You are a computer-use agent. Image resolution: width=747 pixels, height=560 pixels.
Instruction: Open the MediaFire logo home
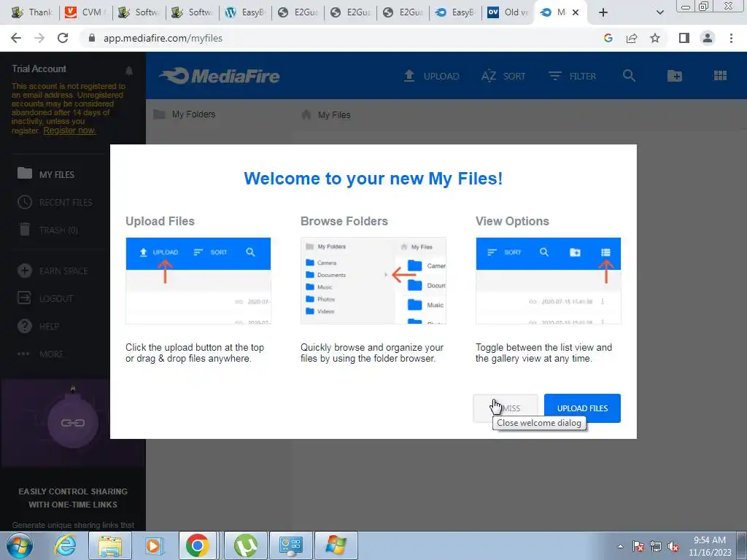tap(220, 76)
